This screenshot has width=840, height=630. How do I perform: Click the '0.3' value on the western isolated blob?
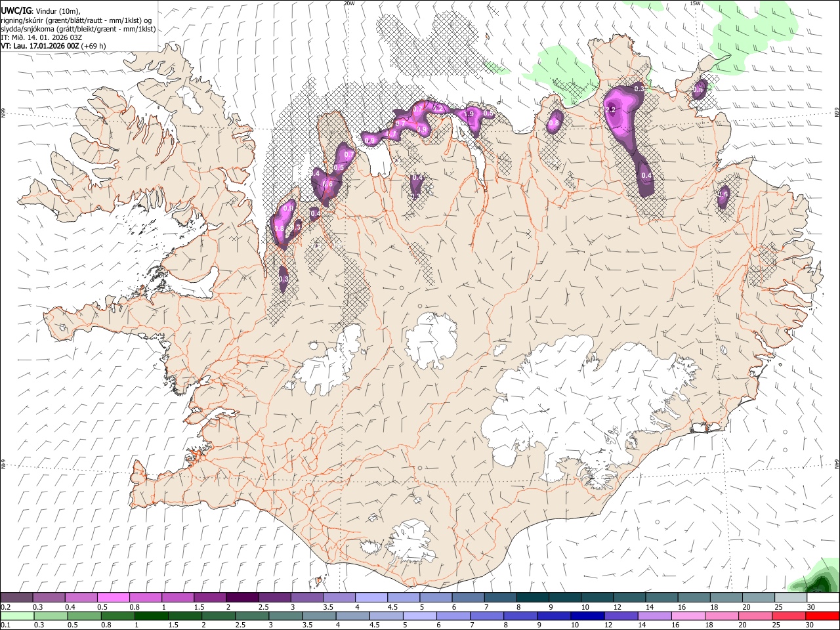(x=283, y=279)
